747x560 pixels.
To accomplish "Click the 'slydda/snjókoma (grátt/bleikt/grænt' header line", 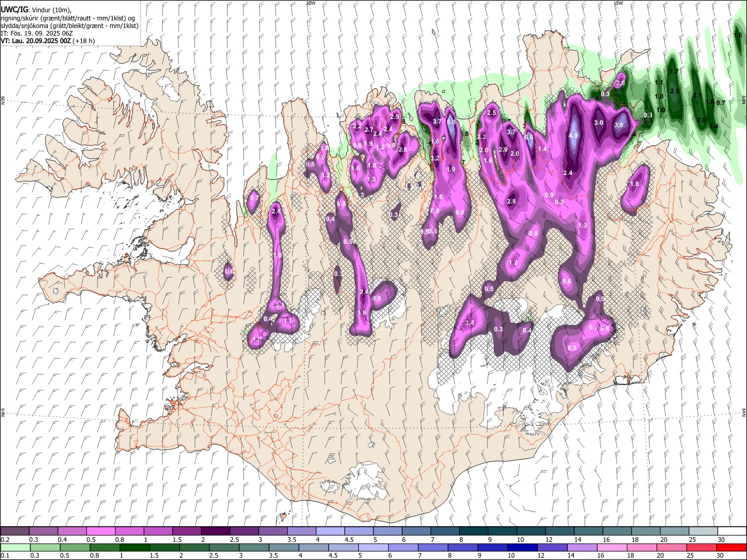I will pos(69,26).
